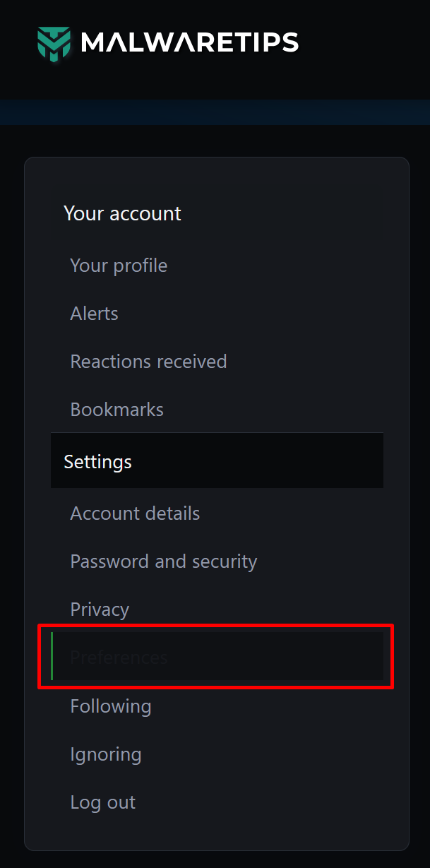Open the Your account heading
The image size is (430, 868).
122,213
